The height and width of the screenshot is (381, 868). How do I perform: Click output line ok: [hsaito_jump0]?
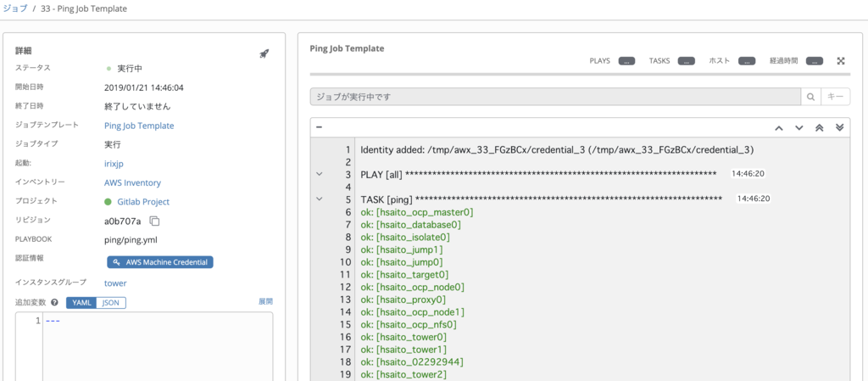click(x=401, y=262)
